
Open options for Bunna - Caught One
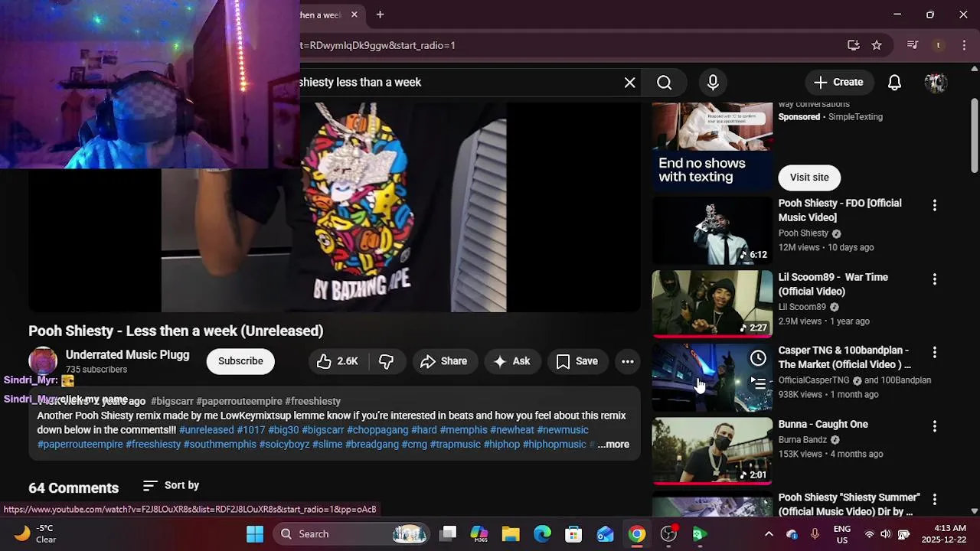tap(934, 426)
